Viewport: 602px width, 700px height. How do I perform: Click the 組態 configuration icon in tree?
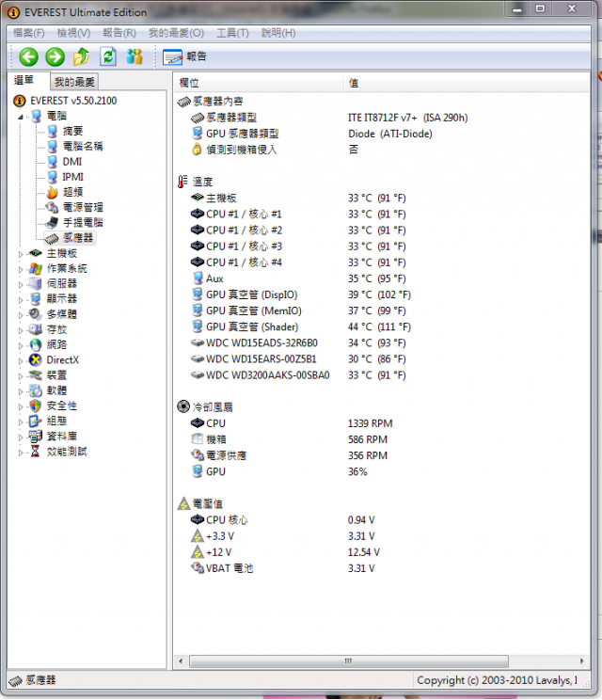click(35, 421)
